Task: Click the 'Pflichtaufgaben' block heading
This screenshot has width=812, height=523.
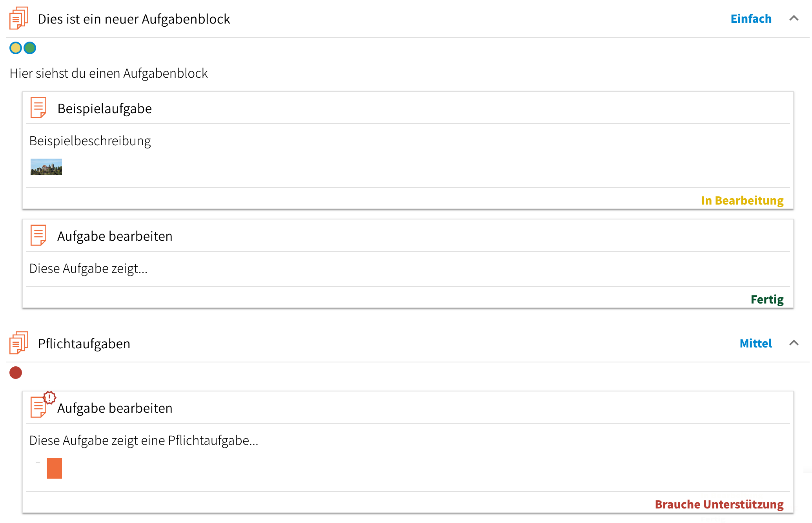Action: 84,344
